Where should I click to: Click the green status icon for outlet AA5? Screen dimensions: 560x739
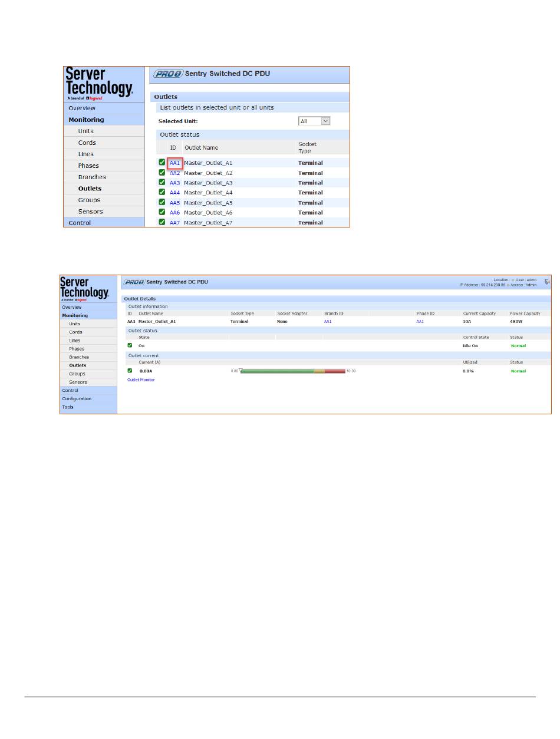(x=162, y=202)
